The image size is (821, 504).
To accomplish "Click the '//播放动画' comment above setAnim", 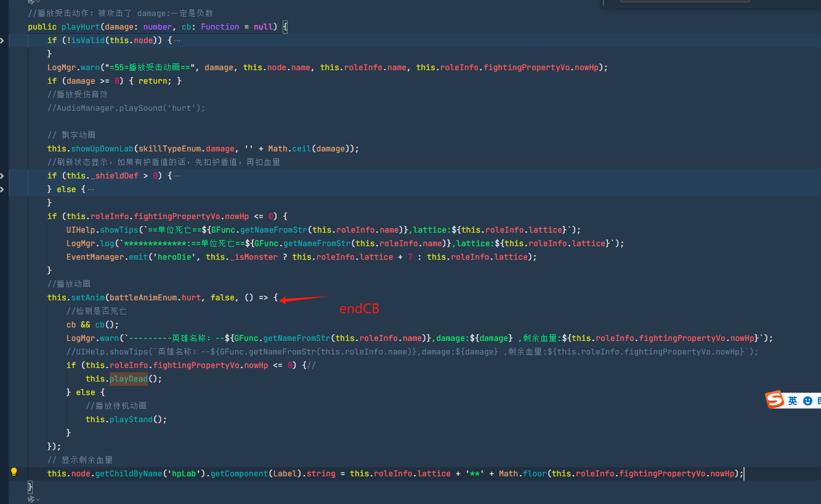I will 69,284.
